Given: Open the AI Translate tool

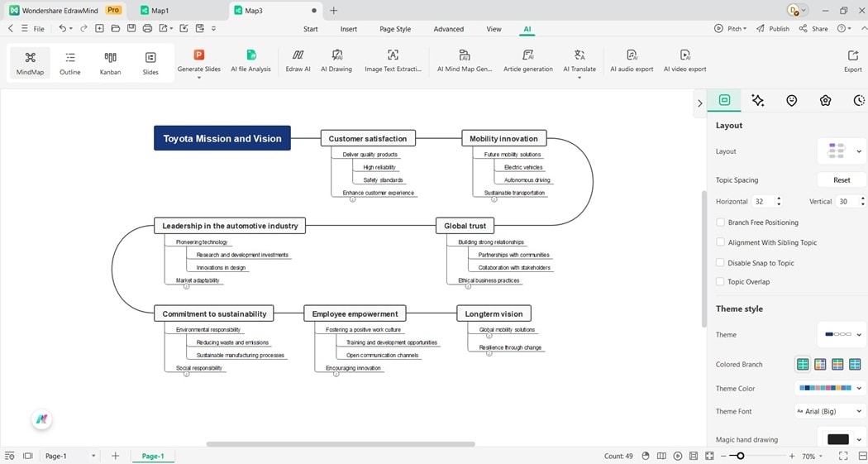Looking at the screenshot, I should (579, 61).
